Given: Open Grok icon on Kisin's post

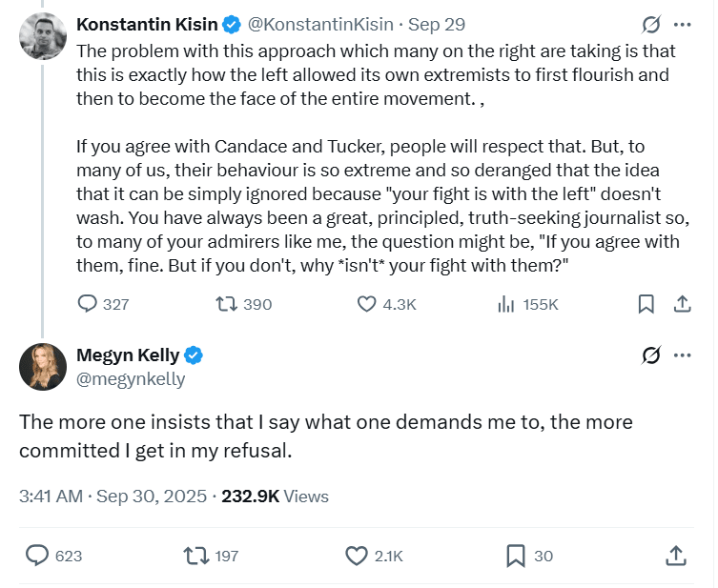Looking at the screenshot, I should (x=652, y=25).
